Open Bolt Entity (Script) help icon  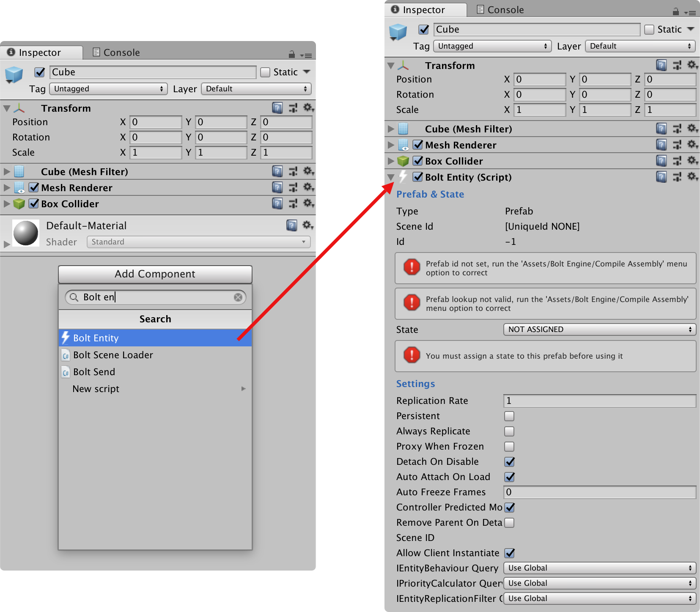pos(662,177)
